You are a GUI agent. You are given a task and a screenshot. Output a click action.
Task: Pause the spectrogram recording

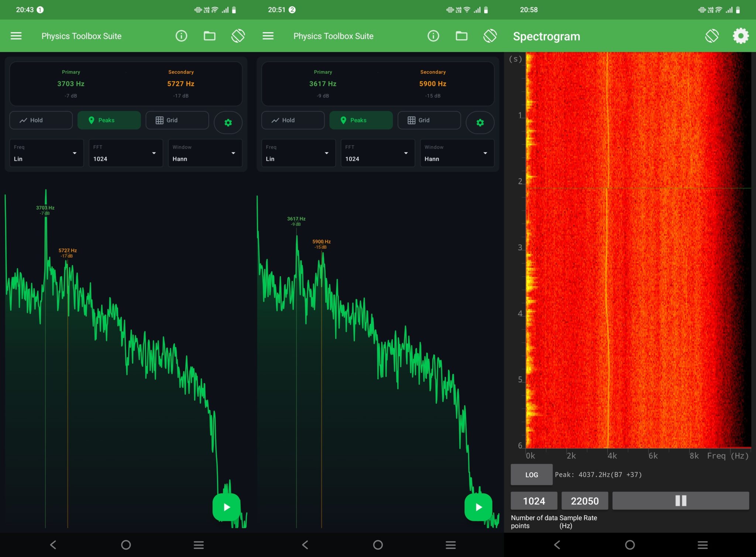pos(680,501)
